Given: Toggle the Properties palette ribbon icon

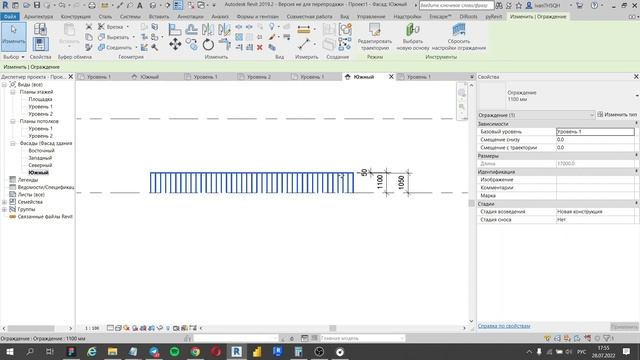Looking at the screenshot, I should click(x=40, y=44).
